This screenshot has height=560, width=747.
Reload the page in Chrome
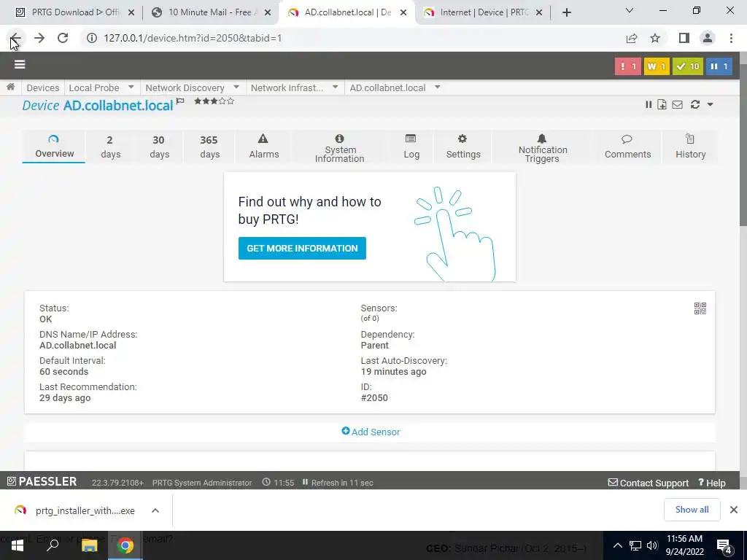63,38
